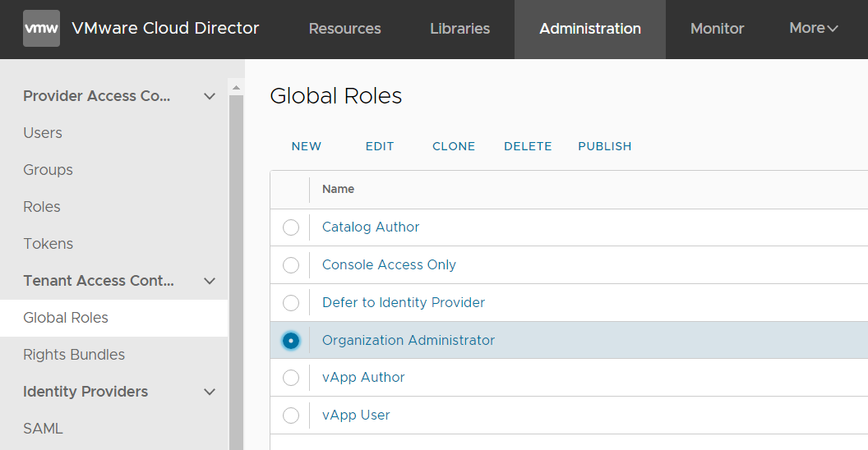Collapse the Identity Providers section

(210, 392)
